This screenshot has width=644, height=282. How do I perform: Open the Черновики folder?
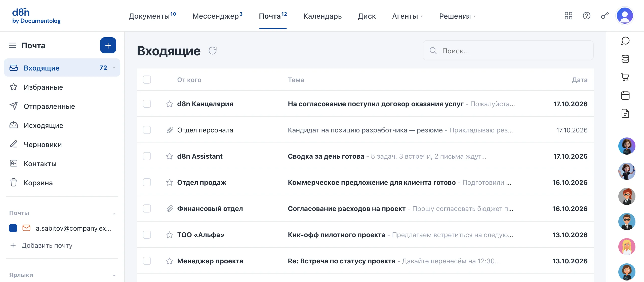click(x=62, y=145)
